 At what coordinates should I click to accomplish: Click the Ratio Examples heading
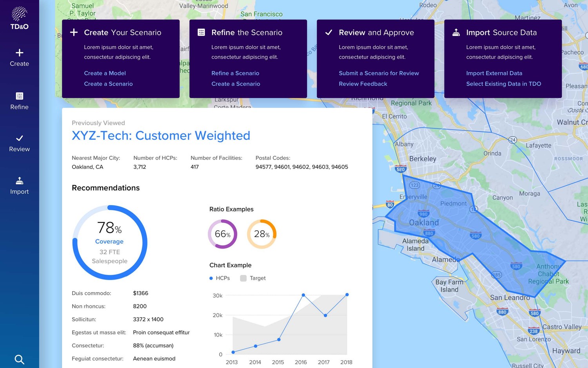tap(231, 209)
